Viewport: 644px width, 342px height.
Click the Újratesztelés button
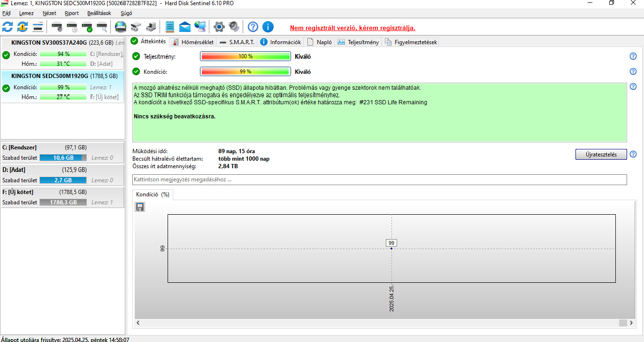click(601, 154)
